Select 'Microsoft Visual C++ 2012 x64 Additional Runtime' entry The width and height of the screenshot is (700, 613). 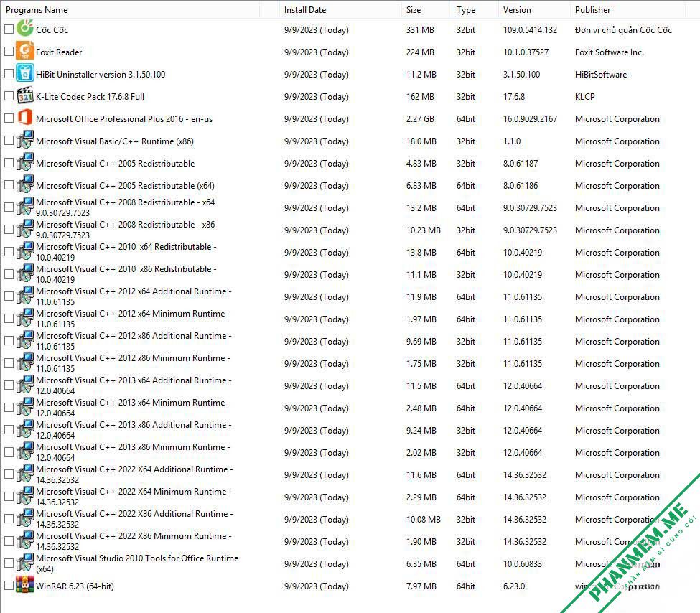pyautogui.click(x=134, y=296)
